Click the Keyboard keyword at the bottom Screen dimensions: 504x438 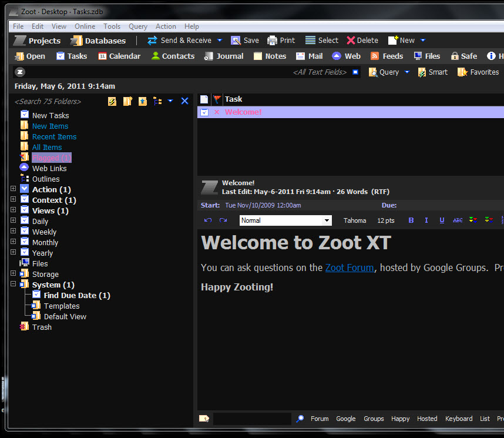tap(459, 419)
